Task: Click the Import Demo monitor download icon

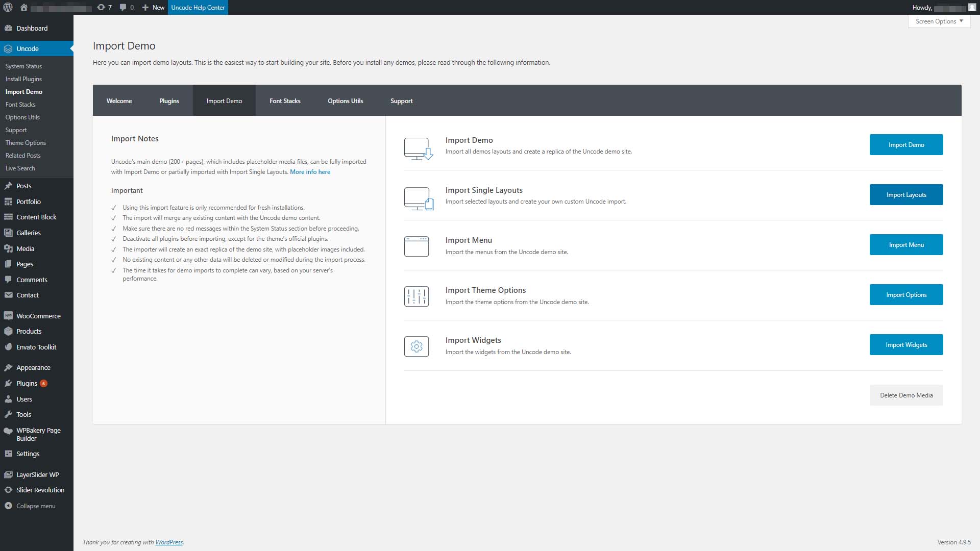Action: click(419, 149)
